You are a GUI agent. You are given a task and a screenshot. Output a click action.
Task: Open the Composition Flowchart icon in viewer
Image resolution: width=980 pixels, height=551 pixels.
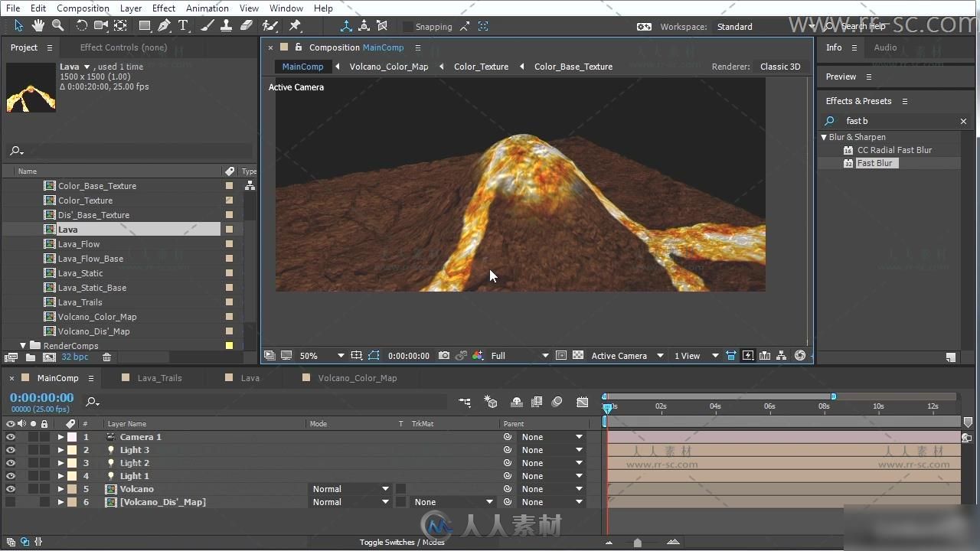781,356
